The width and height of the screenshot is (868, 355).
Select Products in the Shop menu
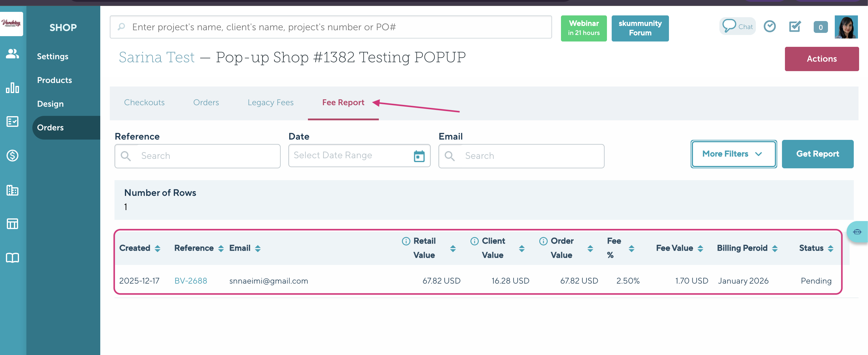tap(54, 80)
